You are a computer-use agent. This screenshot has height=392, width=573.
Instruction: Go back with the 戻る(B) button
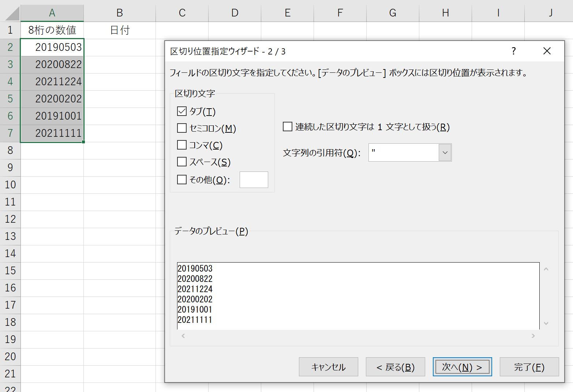pyautogui.click(x=395, y=367)
